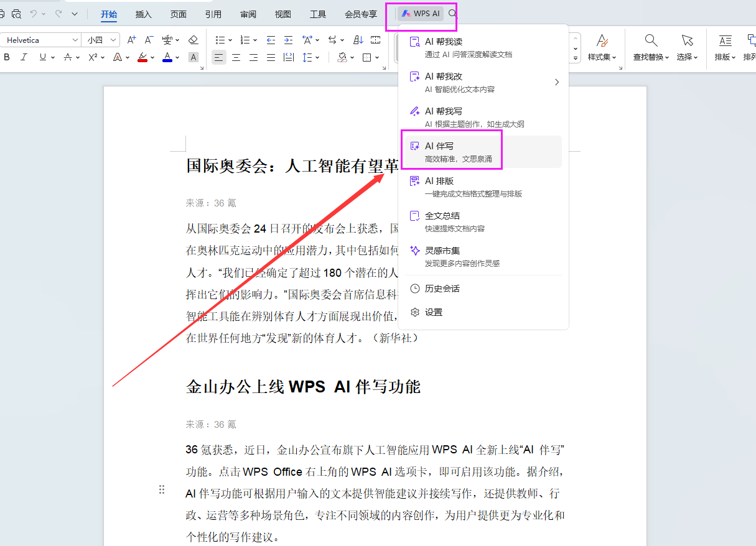Click the search magnifier beside WPS AI

click(x=452, y=13)
